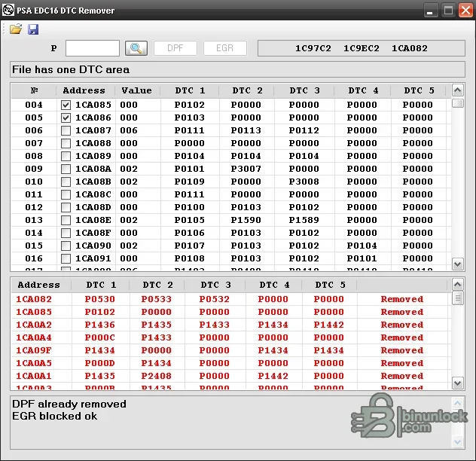476x461 pixels.
Task: Click the removed list's scroll up arrow
Action: coord(457,284)
